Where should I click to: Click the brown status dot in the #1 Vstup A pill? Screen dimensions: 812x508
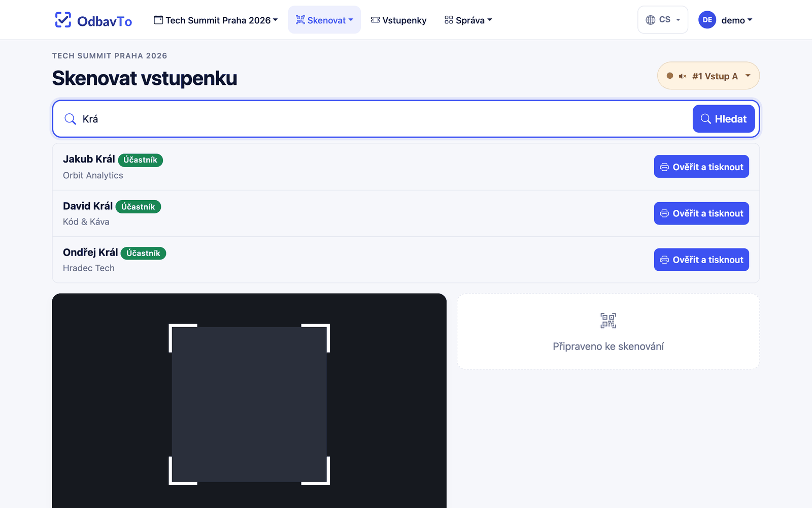click(669, 76)
